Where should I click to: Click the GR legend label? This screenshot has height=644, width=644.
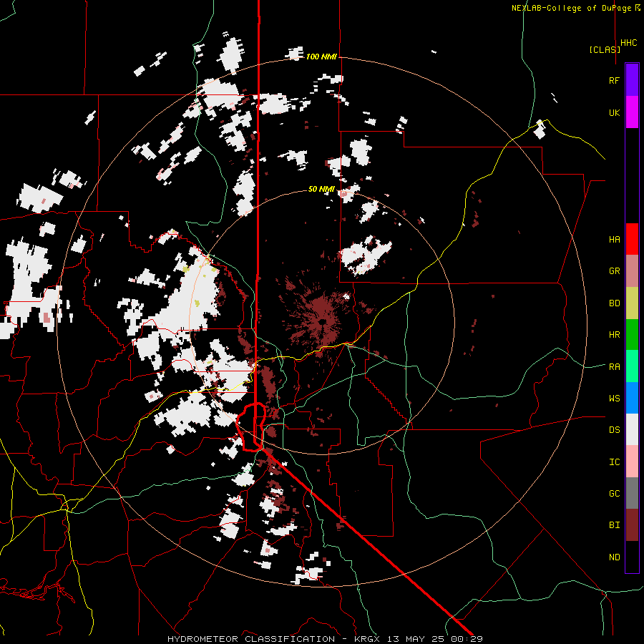pos(614,271)
